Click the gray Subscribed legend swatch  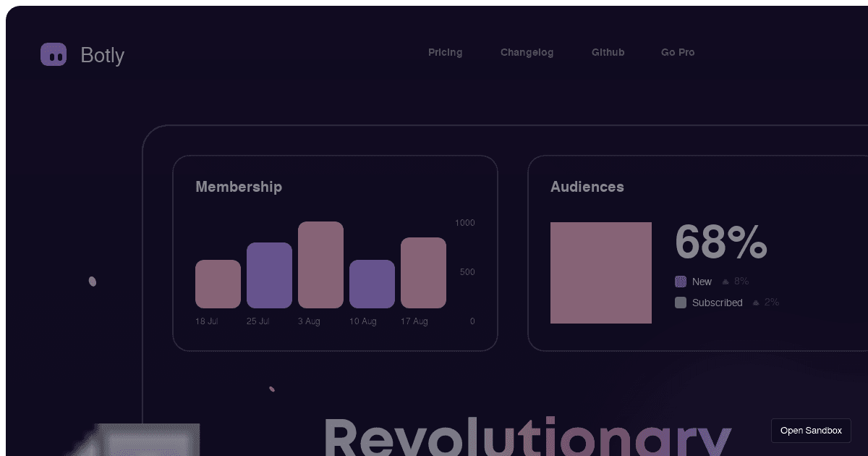[680, 303]
